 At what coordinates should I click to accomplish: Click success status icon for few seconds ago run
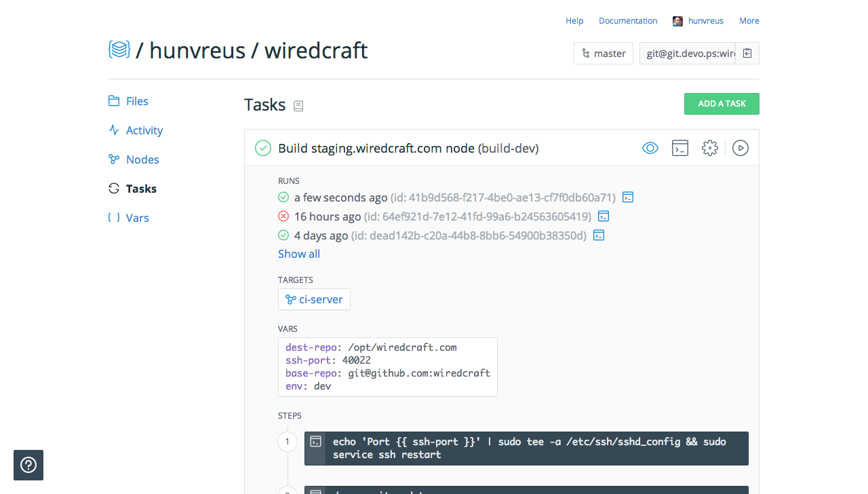pos(283,197)
